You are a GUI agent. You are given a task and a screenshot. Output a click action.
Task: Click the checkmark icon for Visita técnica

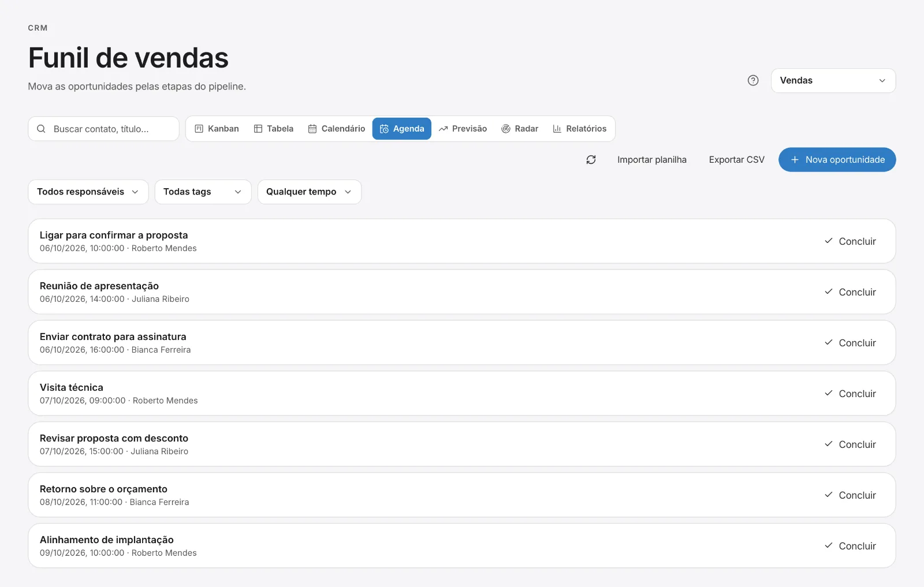[829, 393]
